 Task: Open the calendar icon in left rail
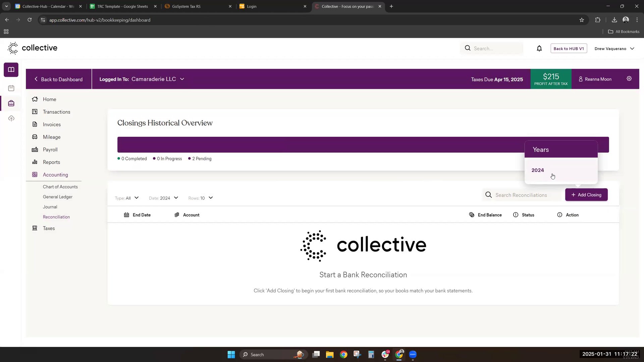(x=11, y=88)
